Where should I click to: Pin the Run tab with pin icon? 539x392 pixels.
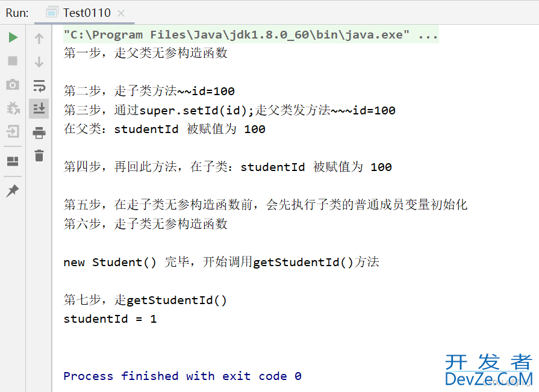tap(13, 191)
